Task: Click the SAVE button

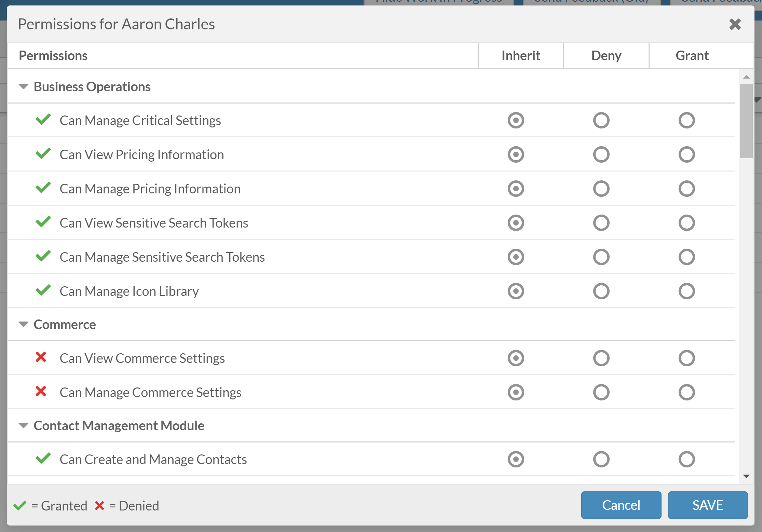Action: pyautogui.click(x=707, y=505)
